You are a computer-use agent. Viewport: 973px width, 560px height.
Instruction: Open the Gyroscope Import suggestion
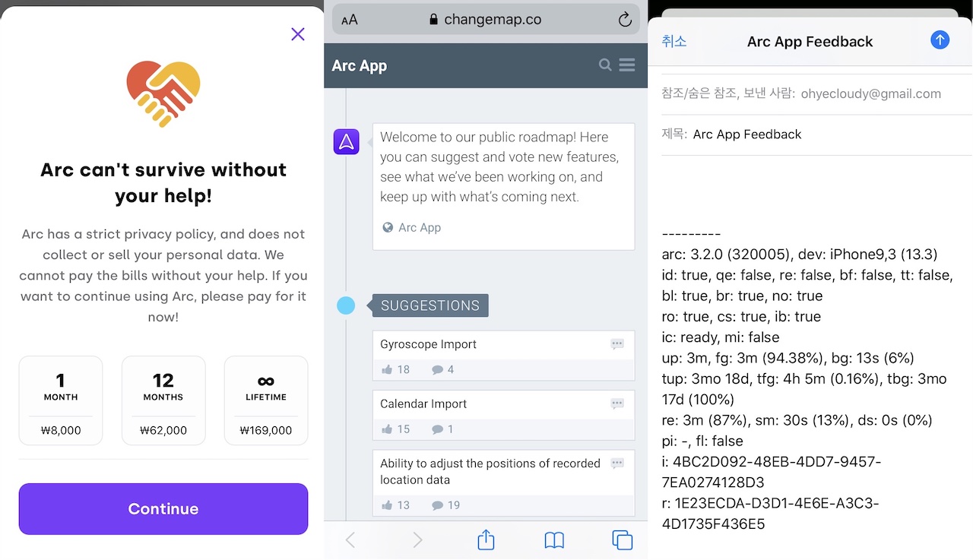429,344
